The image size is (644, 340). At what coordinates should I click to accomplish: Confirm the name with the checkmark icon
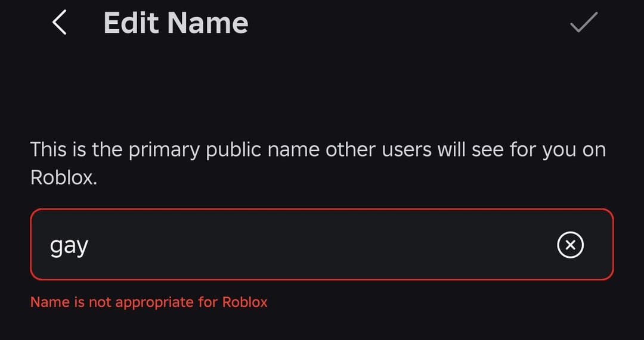point(583,23)
